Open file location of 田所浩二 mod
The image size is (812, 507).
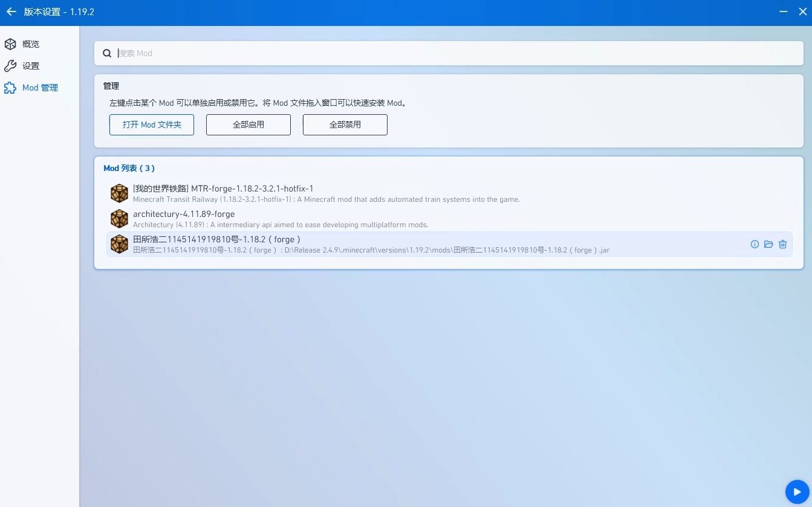point(768,244)
